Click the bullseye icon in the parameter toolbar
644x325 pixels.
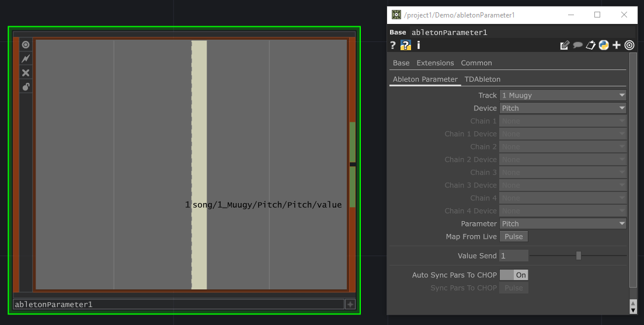pos(629,45)
